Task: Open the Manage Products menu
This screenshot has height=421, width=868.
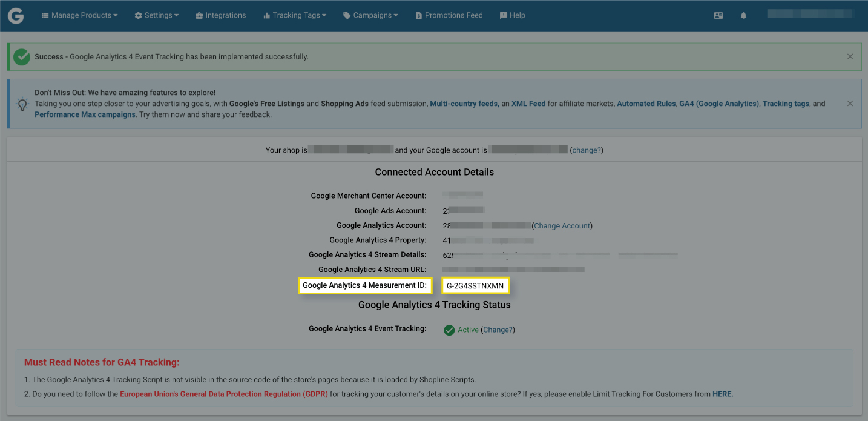Action: tap(79, 15)
